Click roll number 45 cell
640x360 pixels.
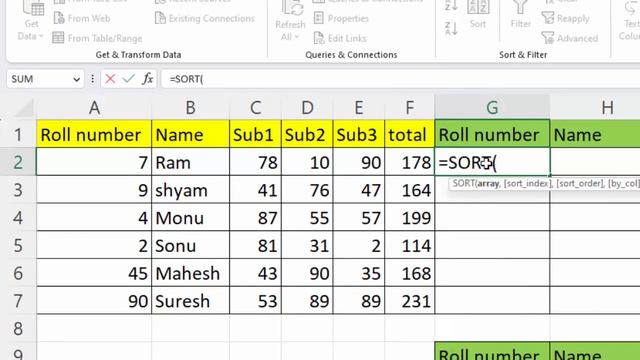point(94,273)
